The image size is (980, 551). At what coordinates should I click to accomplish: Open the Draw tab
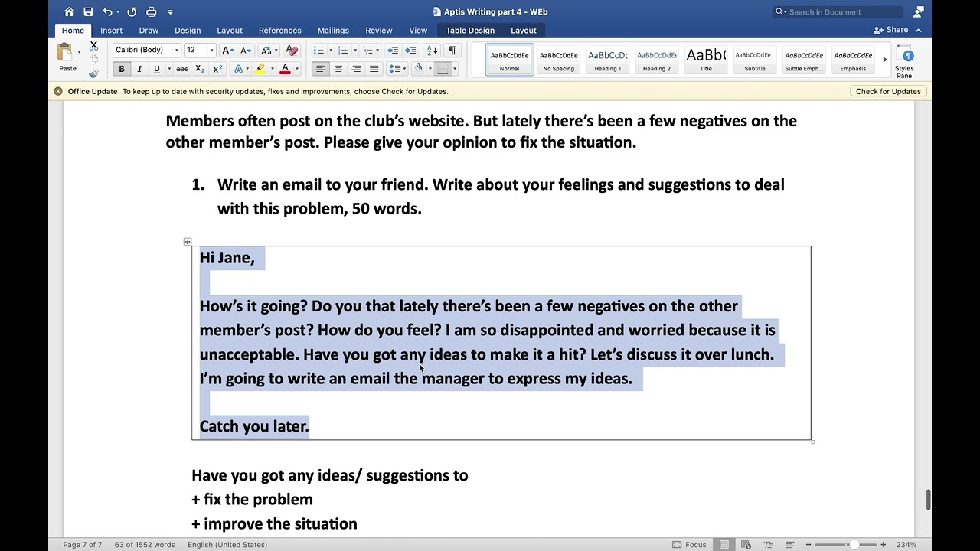pos(149,31)
